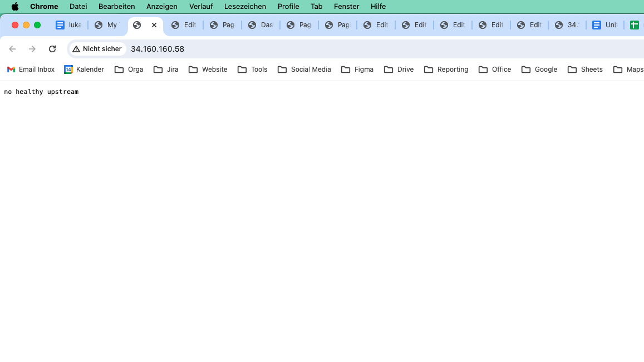Click the yellow minimize window button
This screenshot has height=362, width=644.
[x=26, y=25]
